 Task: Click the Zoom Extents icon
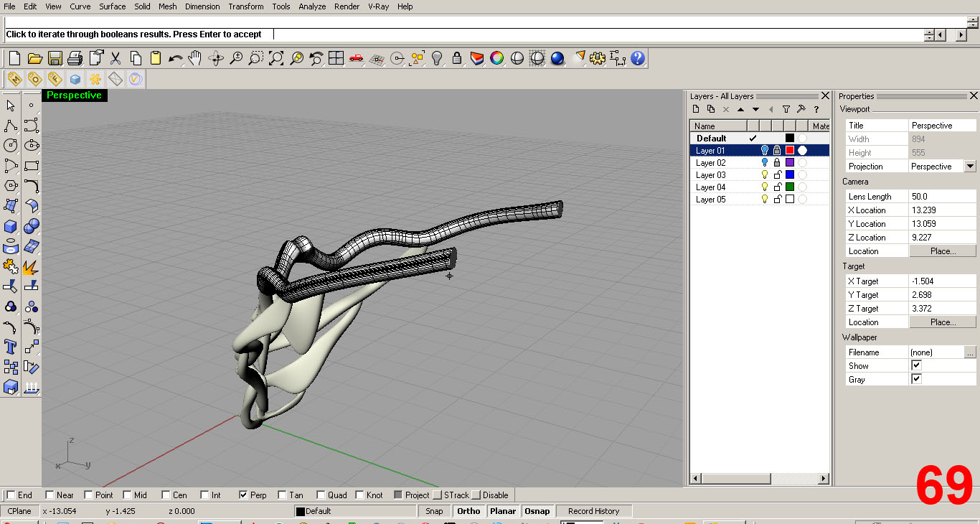pos(276,58)
